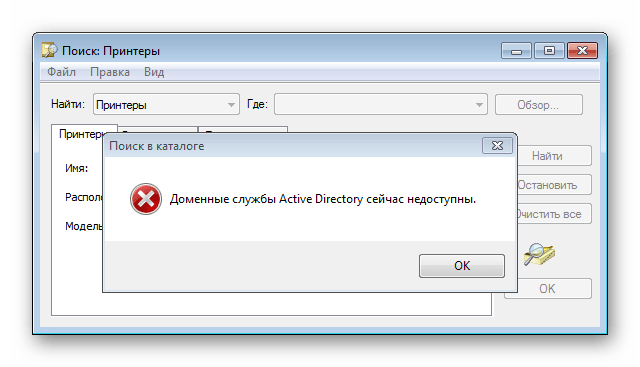
Task: Minimize the Поиск: Принтеры window
Action: (516, 51)
